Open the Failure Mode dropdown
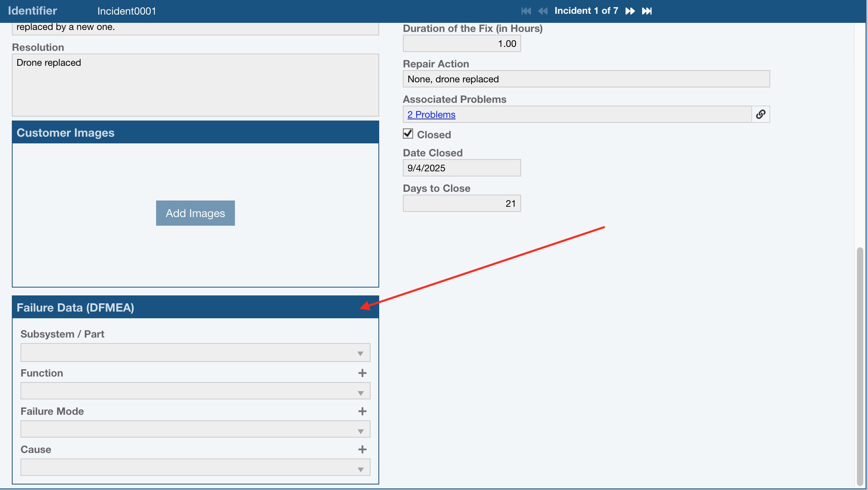 195,429
